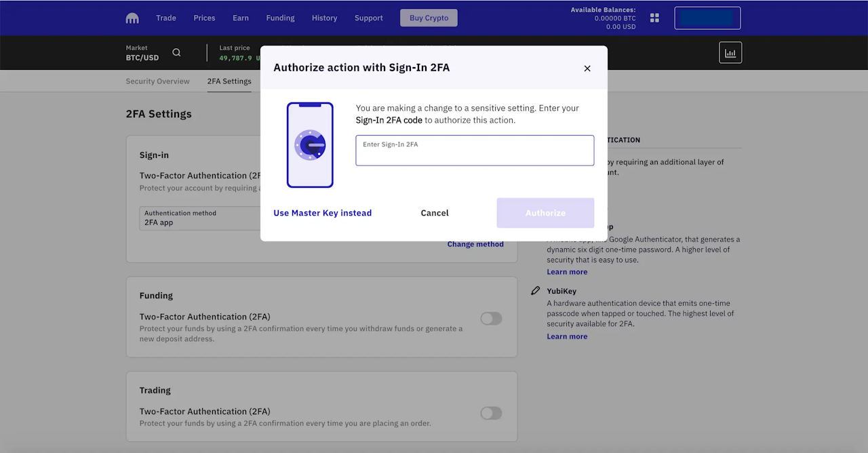The image size is (868, 453).
Task: Open Learn more under YubiKey
Action: click(x=567, y=336)
